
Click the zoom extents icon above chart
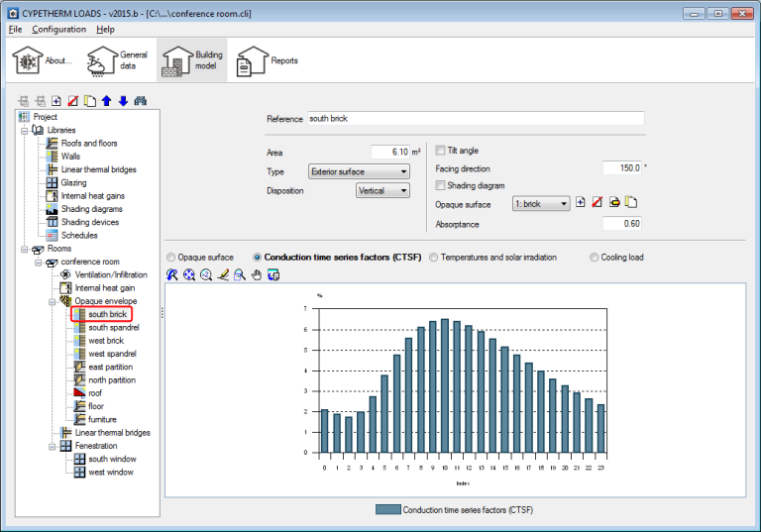pos(189,274)
